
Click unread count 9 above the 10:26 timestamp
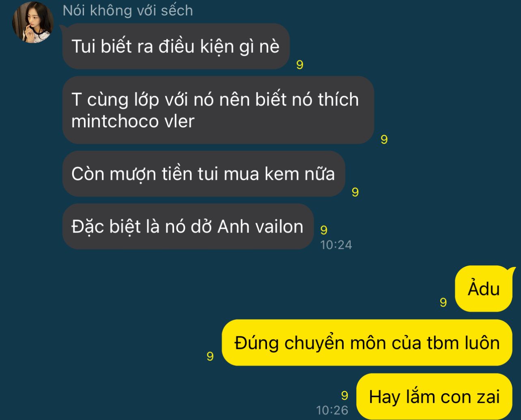pos(345,396)
